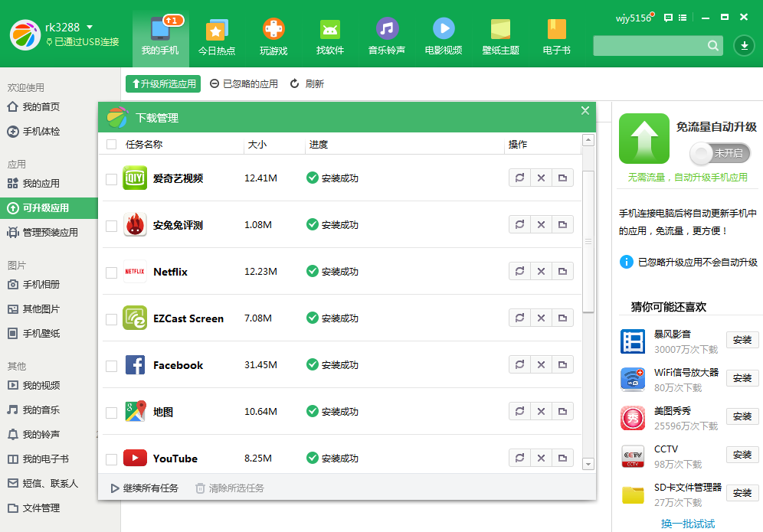The image size is (763, 532).
Task: Check the 地图 task checkbox
Action: tap(111, 413)
